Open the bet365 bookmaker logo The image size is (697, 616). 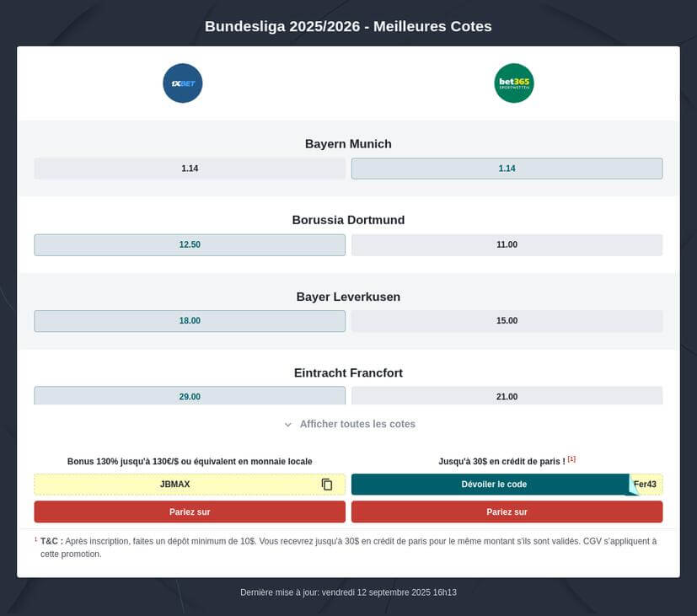tap(514, 83)
